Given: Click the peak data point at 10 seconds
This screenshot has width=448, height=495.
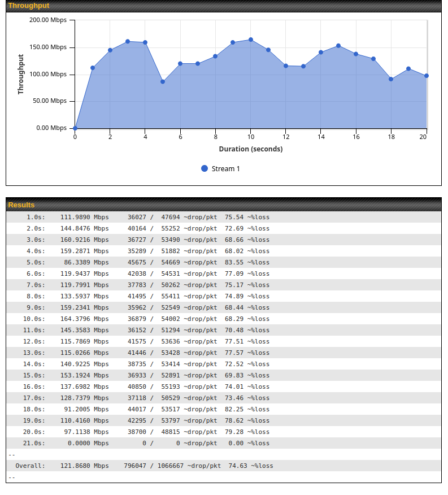Looking at the screenshot, I should tap(251, 40).
